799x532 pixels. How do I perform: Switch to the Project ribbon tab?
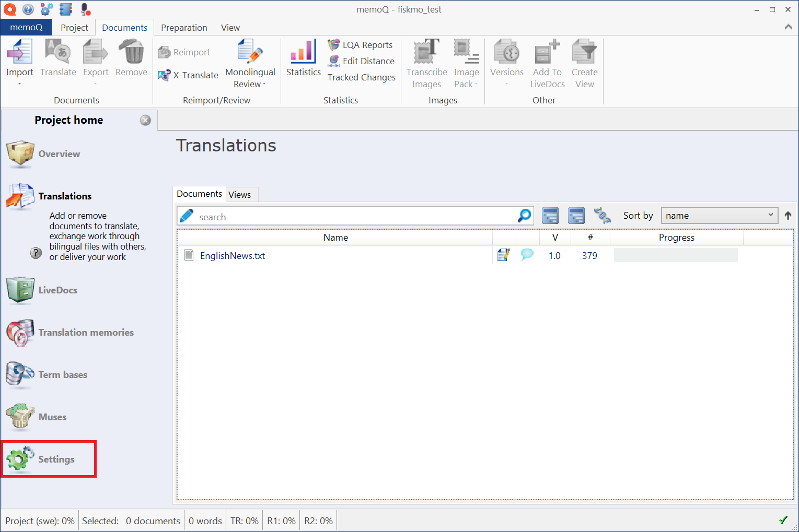(x=74, y=28)
